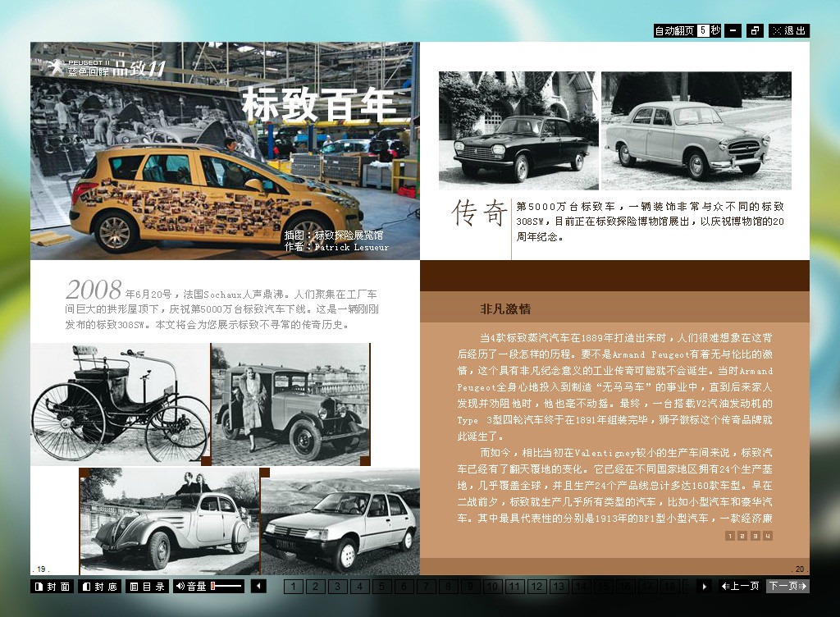Click the photo of woman beside vintage car
This screenshot has height=617, width=840.
(x=291, y=404)
